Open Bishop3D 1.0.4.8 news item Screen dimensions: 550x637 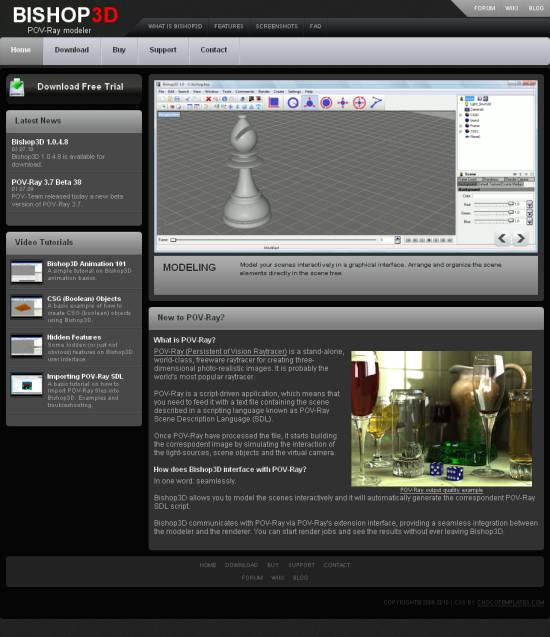(x=40, y=142)
